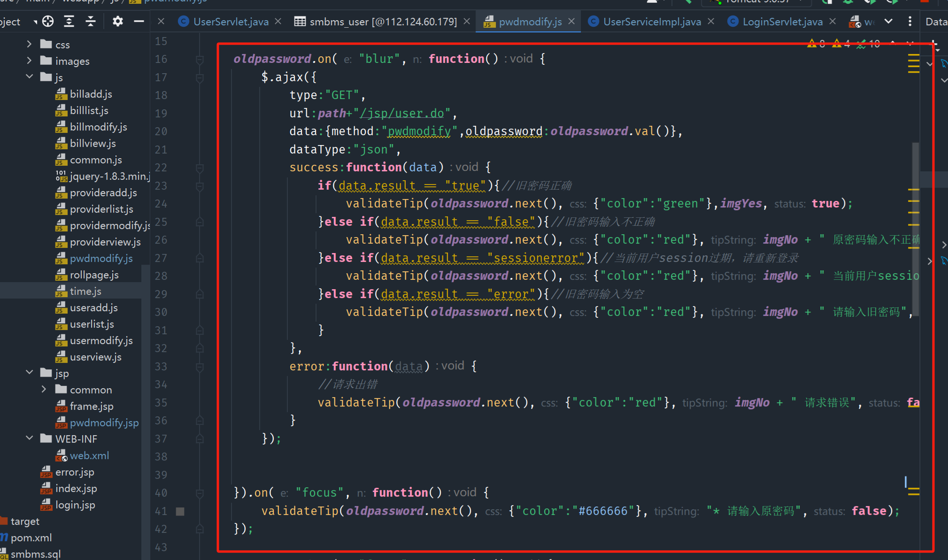
Task: Click the Collapse All icon in Project panel
Action: tap(91, 21)
